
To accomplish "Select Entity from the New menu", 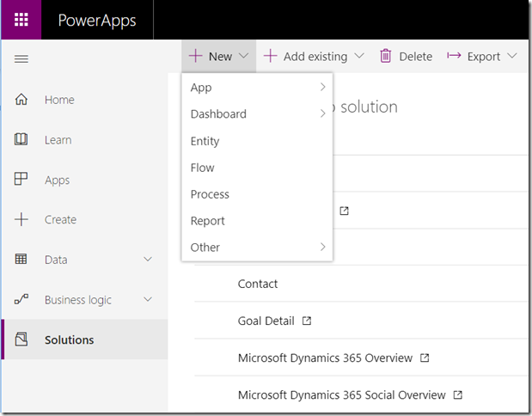I will click(x=205, y=141).
